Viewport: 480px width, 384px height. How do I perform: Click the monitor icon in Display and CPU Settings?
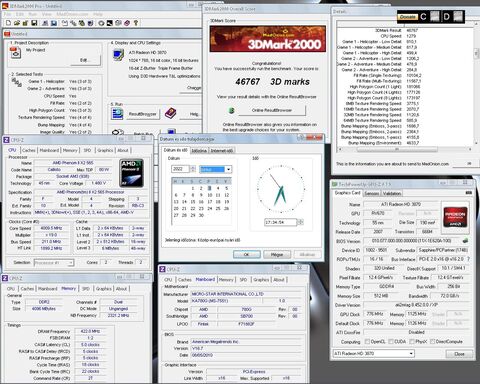coord(118,55)
